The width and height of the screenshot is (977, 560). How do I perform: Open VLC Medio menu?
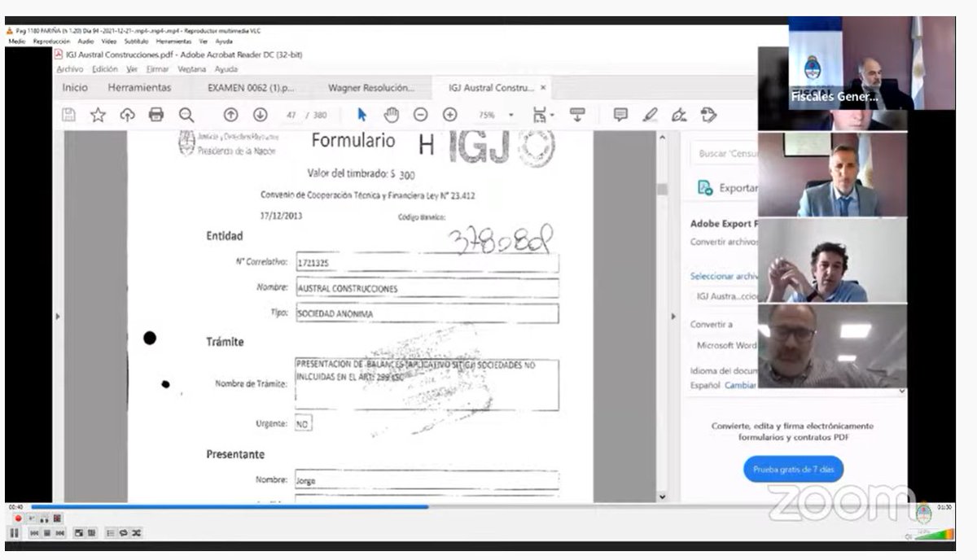(x=17, y=41)
